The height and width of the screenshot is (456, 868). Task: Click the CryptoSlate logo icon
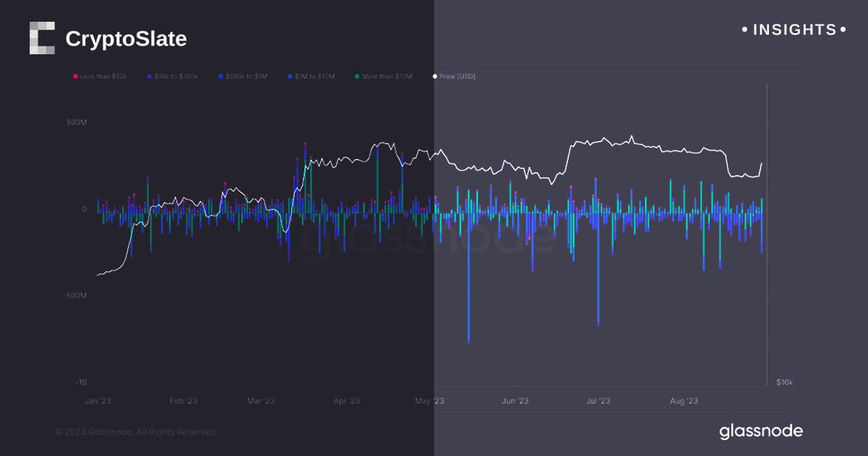click(x=42, y=38)
